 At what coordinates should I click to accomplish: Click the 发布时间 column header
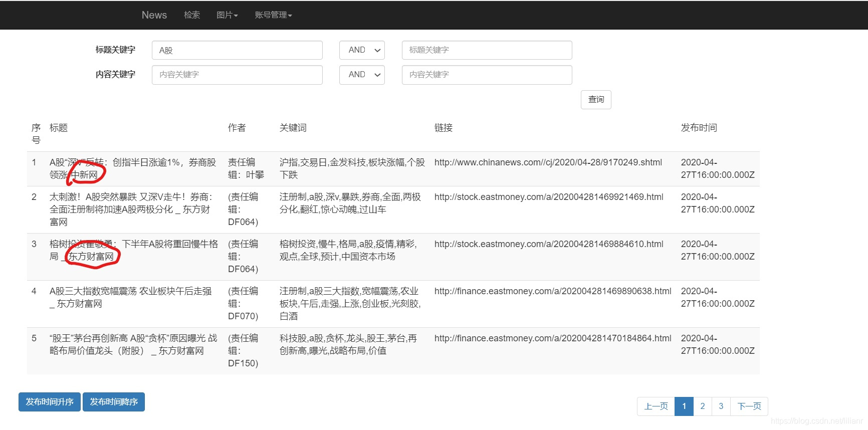[699, 128]
